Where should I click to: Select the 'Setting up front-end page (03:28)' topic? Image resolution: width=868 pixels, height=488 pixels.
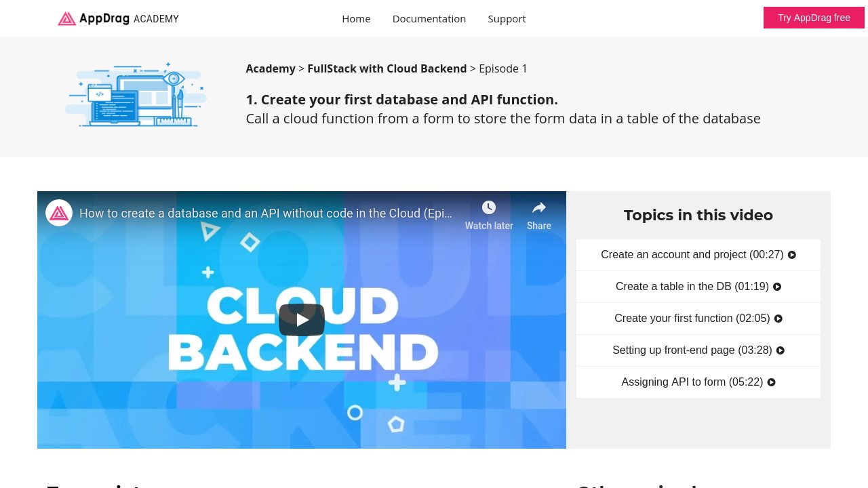pos(698,350)
